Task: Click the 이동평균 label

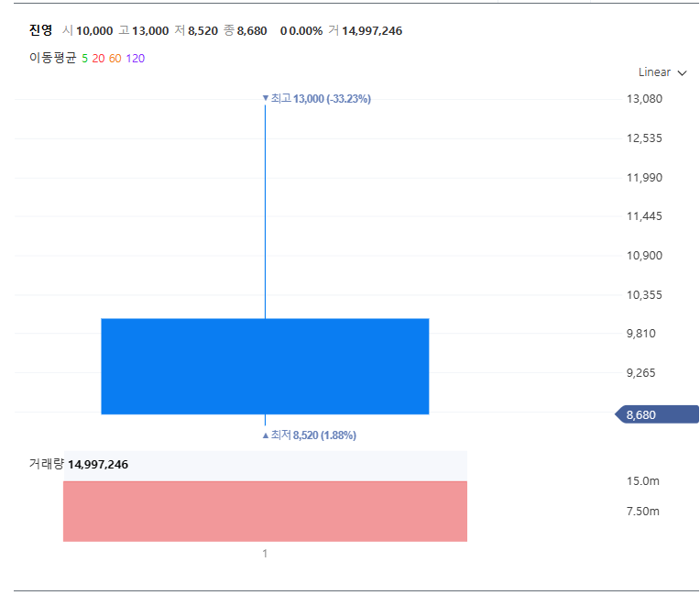Action: coord(52,58)
